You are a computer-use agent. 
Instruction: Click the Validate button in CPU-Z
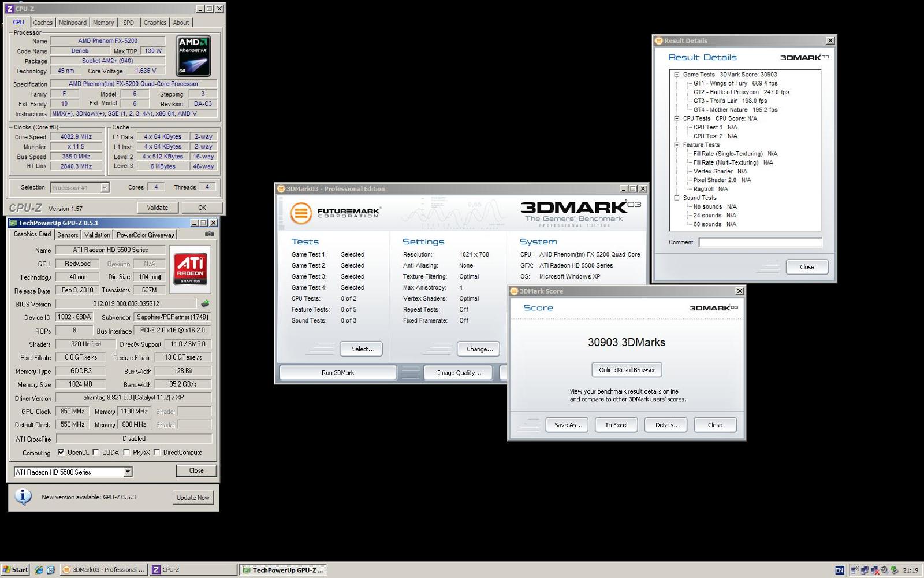click(x=157, y=208)
